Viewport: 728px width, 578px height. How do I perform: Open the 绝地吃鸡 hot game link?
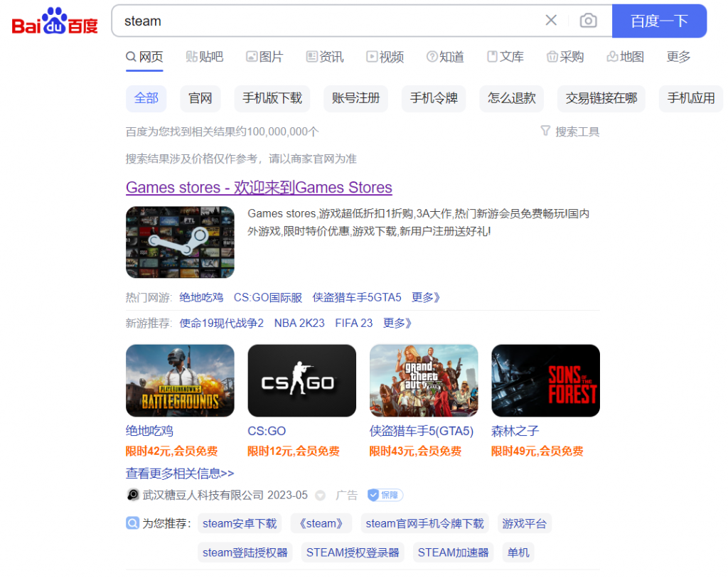point(201,298)
